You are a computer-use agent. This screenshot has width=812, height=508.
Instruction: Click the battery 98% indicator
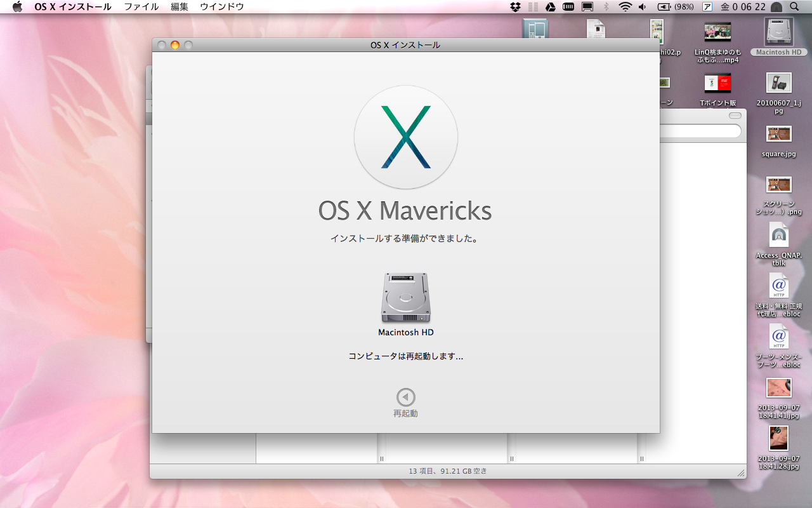pyautogui.click(x=676, y=7)
